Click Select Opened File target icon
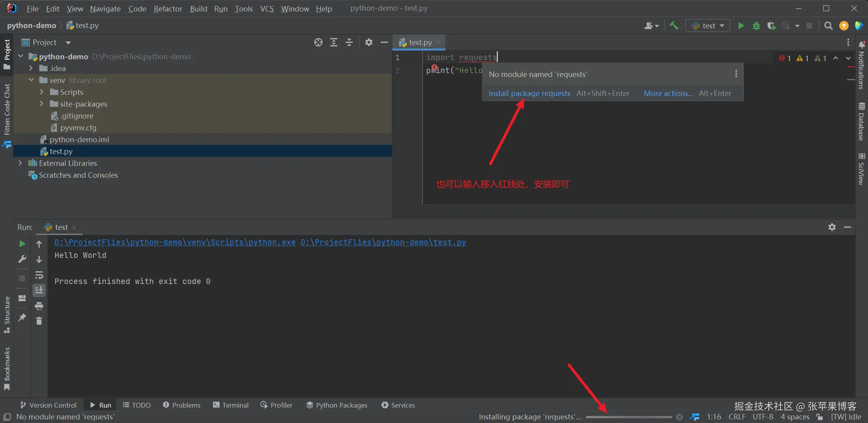The image size is (868, 423). pos(318,42)
